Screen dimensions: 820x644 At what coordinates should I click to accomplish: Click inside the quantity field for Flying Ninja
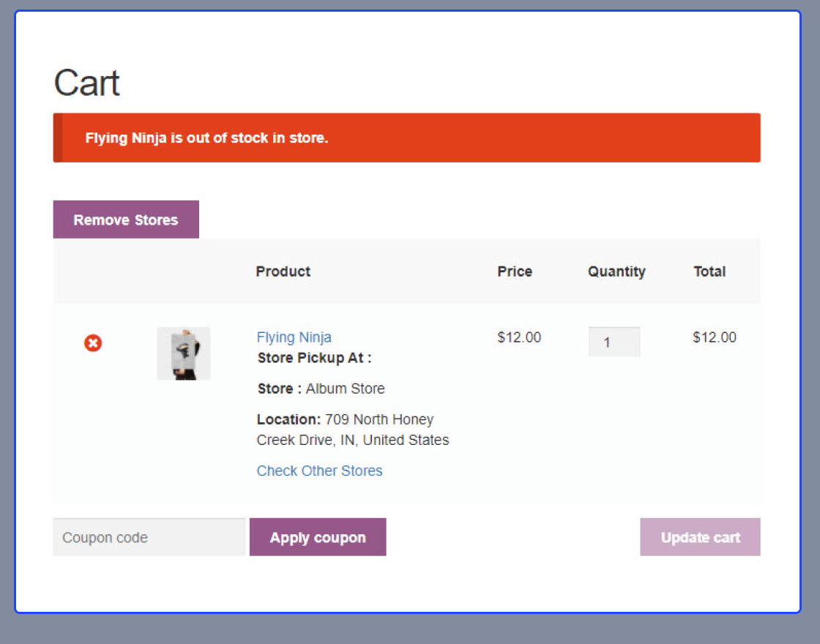(x=614, y=341)
